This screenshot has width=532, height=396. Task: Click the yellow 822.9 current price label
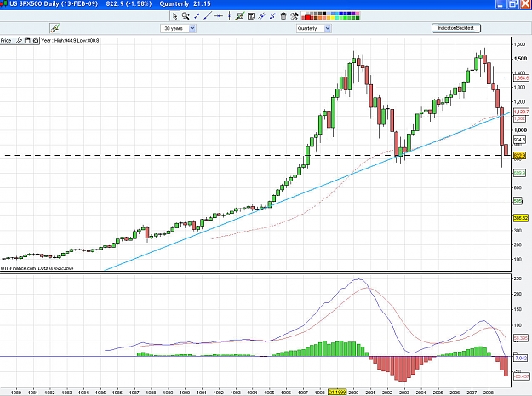[520, 155]
